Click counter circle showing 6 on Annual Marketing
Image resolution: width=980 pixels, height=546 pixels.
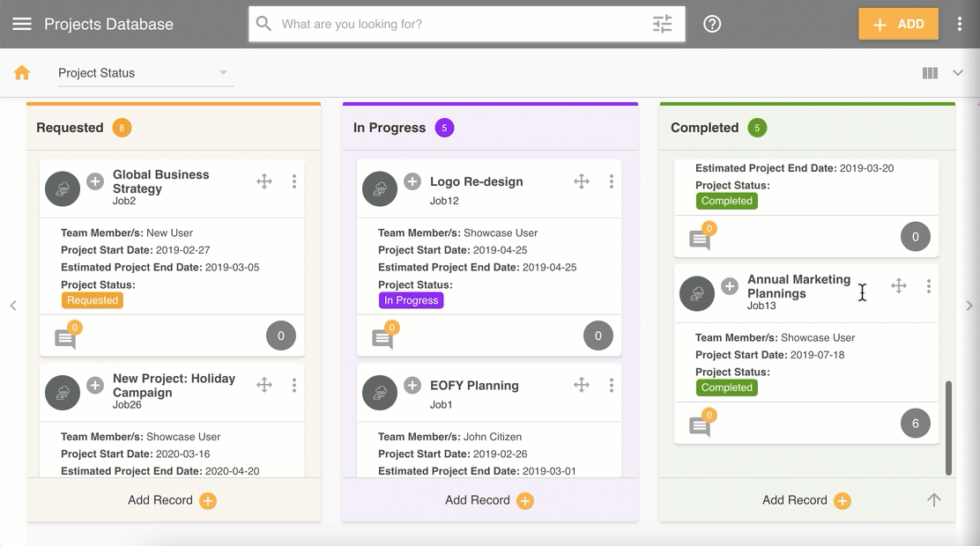click(x=916, y=424)
